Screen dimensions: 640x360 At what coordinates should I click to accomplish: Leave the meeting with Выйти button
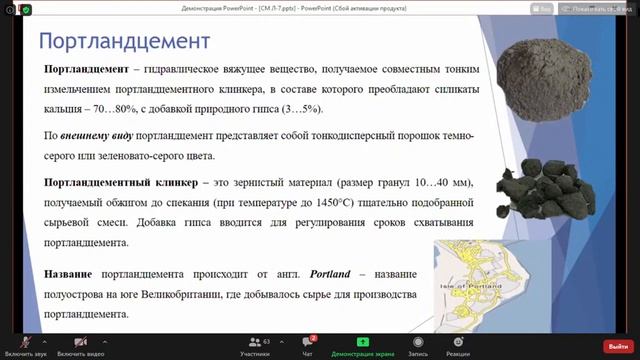click(x=618, y=347)
